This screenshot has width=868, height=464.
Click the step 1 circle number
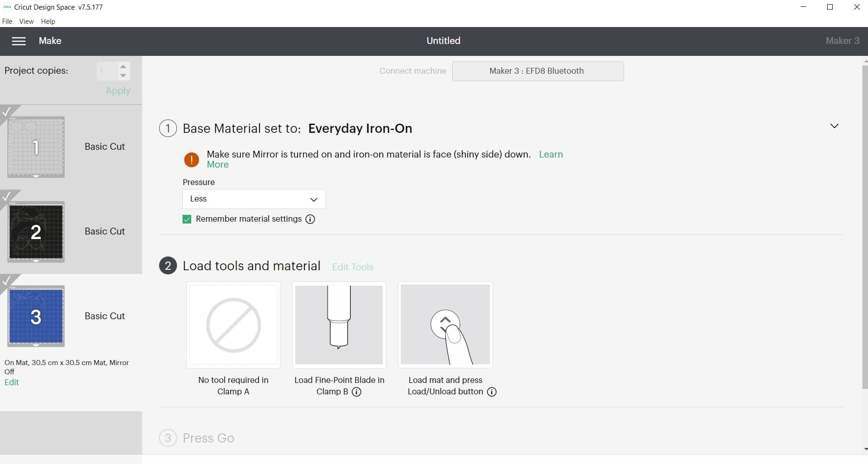coord(168,128)
